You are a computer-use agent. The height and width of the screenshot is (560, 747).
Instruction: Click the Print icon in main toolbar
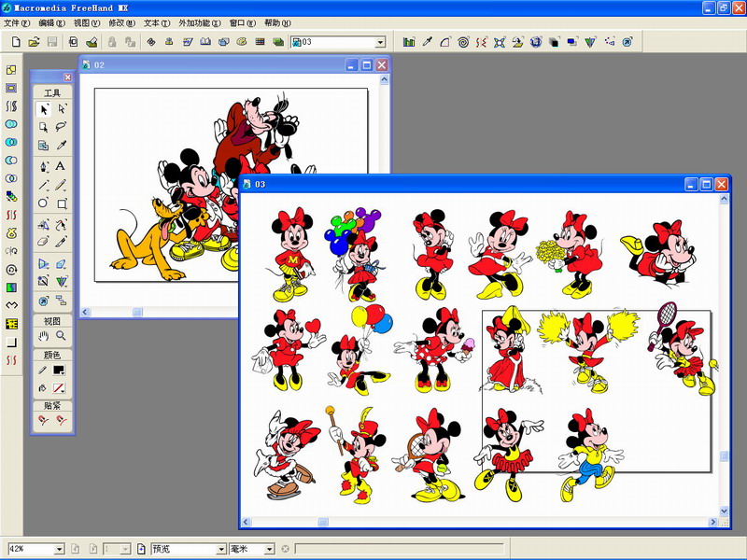coord(92,42)
